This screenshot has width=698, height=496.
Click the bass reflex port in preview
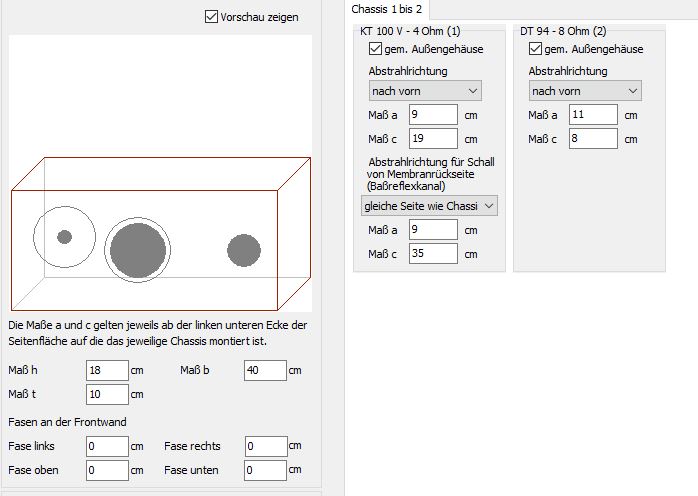point(244,250)
